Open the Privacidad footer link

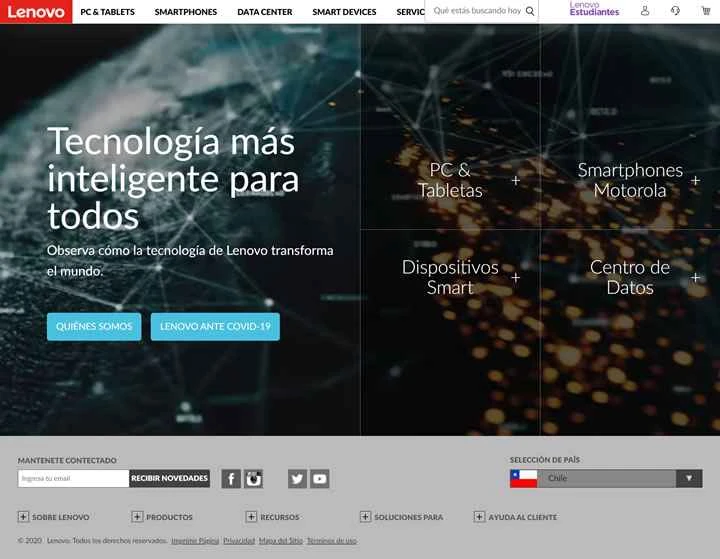click(239, 541)
